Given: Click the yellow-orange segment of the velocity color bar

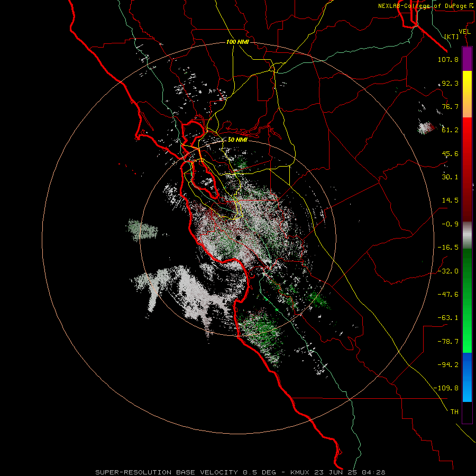Looking at the screenshot, I should (467, 94).
